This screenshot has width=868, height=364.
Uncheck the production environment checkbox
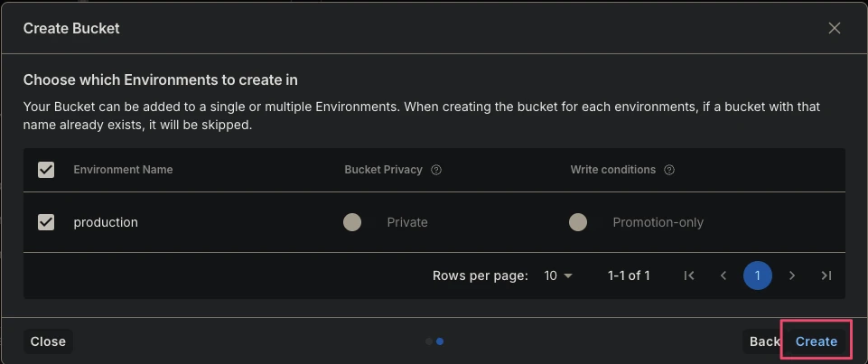[x=46, y=222]
